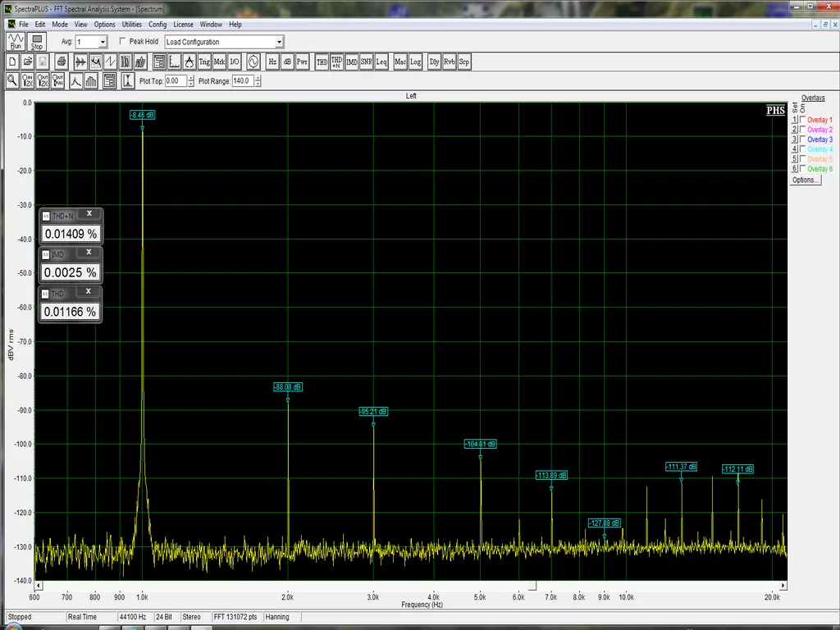The width and height of the screenshot is (840, 630).
Task: Click the Plot Top input field
Action: point(175,81)
